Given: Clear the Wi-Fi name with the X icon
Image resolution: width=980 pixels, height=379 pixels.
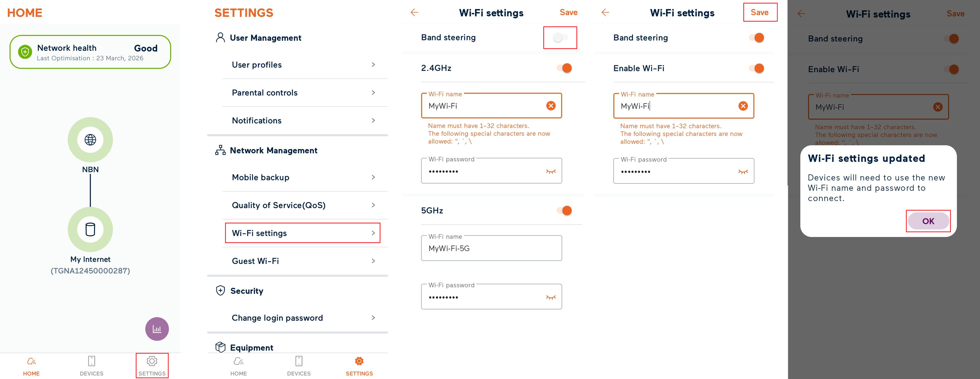Looking at the screenshot, I should 551,106.
